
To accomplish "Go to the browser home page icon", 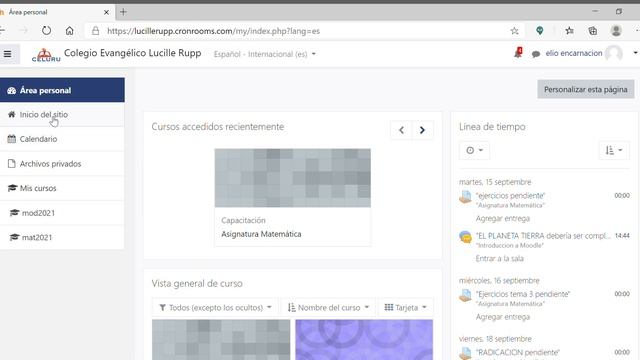I will click(x=69, y=31).
